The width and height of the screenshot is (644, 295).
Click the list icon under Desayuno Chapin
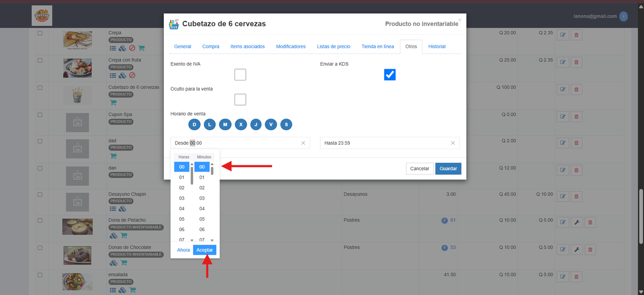[113, 209]
